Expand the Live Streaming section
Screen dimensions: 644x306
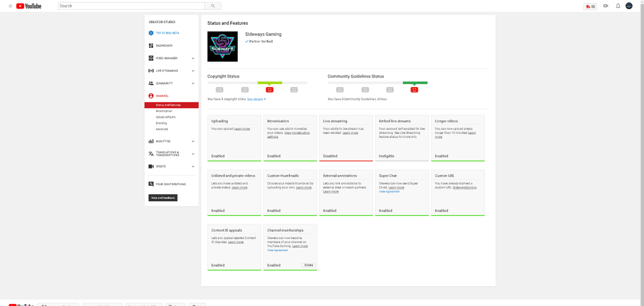click(193, 71)
